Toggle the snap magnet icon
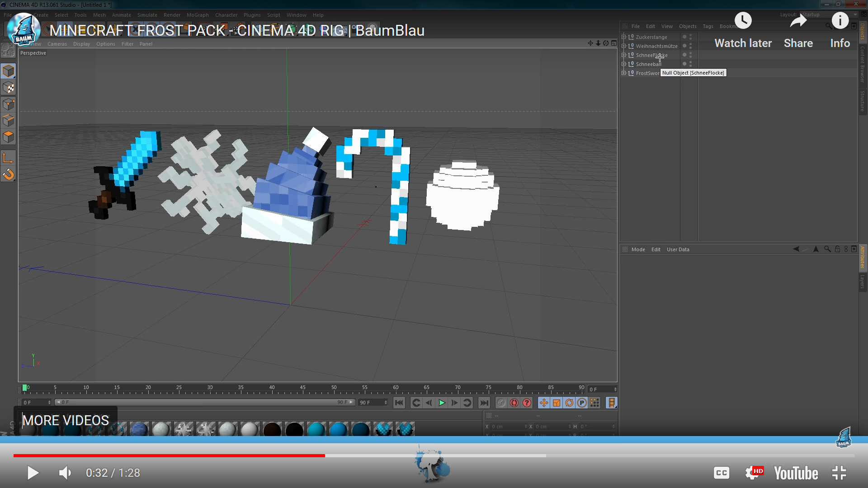868x488 pixels. click(x=9, y=174)
